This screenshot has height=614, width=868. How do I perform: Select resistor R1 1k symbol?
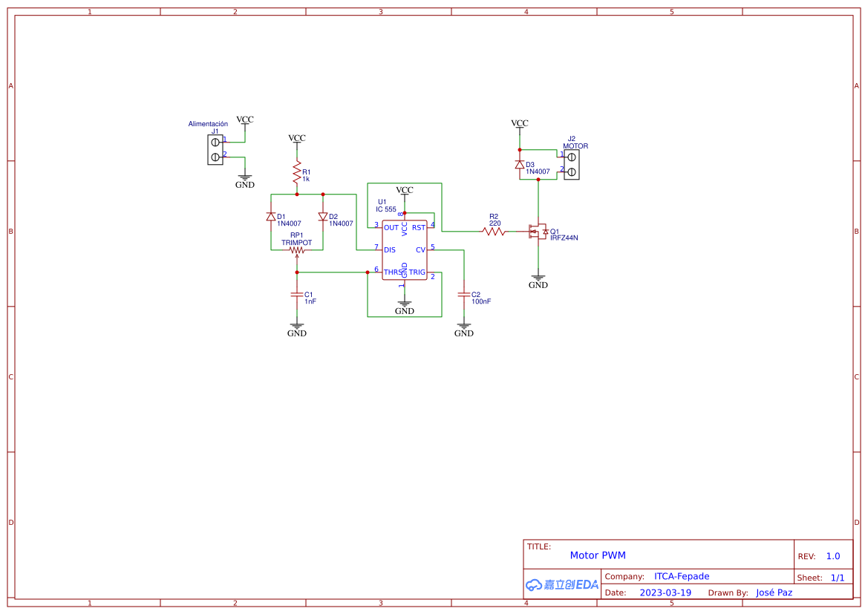(x=296, y=173)
